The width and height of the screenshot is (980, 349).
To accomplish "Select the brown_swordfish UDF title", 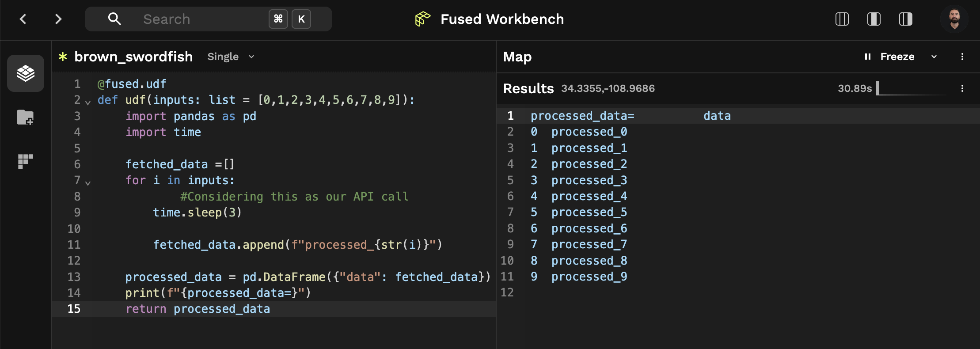I will click(133, 57).
